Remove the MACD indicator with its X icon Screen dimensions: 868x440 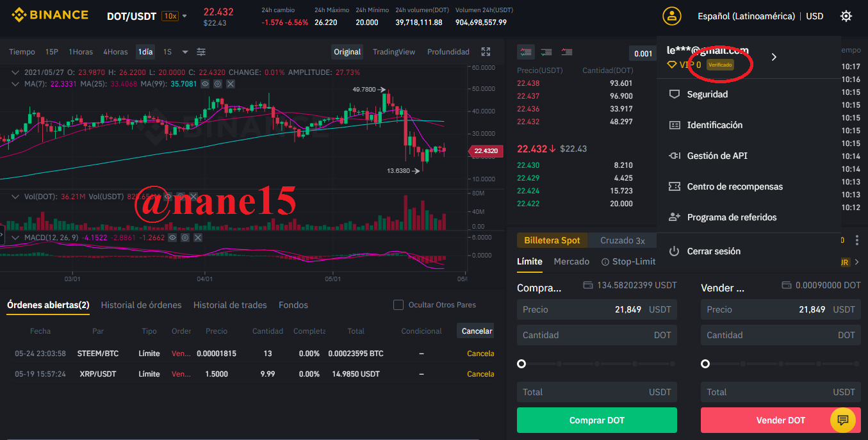pyautogui.click(x=198, y=238)
